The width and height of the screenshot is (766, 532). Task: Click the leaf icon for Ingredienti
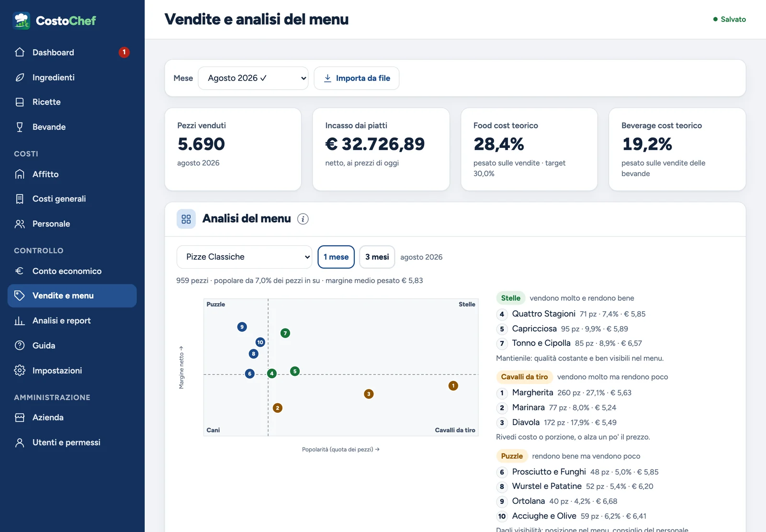point(20,77)
